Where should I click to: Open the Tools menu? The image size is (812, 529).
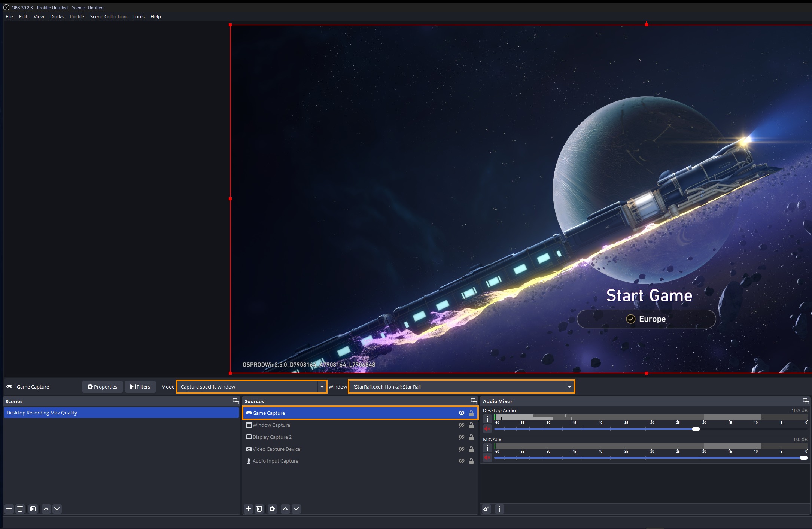[x=138, y=16]
